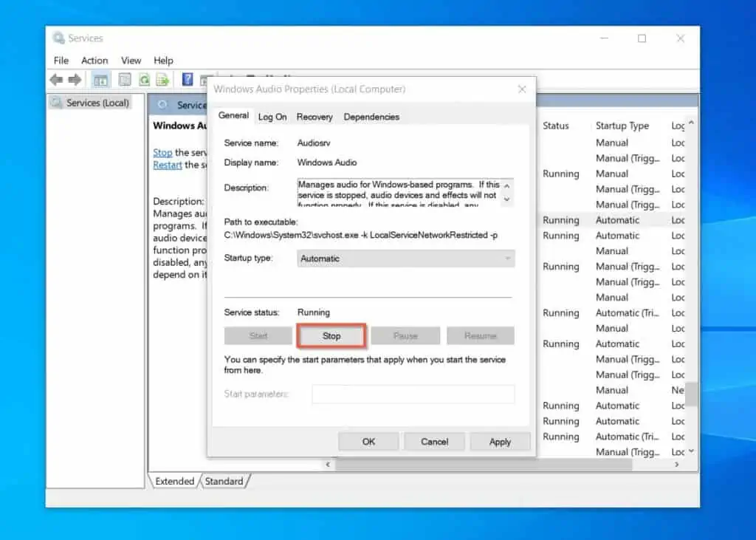This screenshot has width=756, height=540.
Task: Click the 'Windows Au' heading in the Extended pane
Action: [x=180, y=126]
